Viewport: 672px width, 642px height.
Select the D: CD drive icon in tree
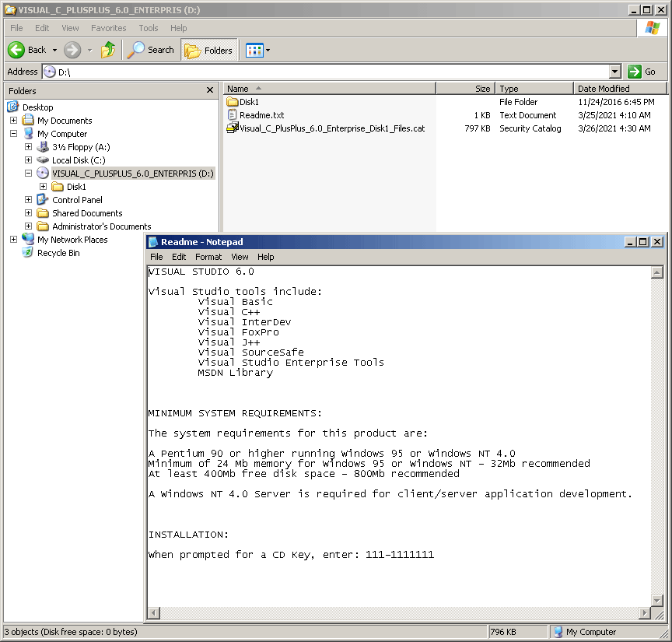tap(43, 174)
